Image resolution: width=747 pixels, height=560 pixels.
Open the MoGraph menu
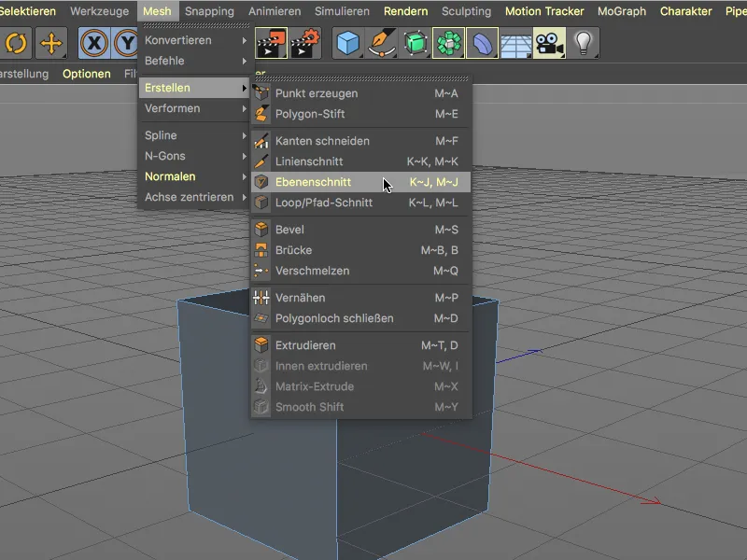pyautogui.click(x=622, y=11)
